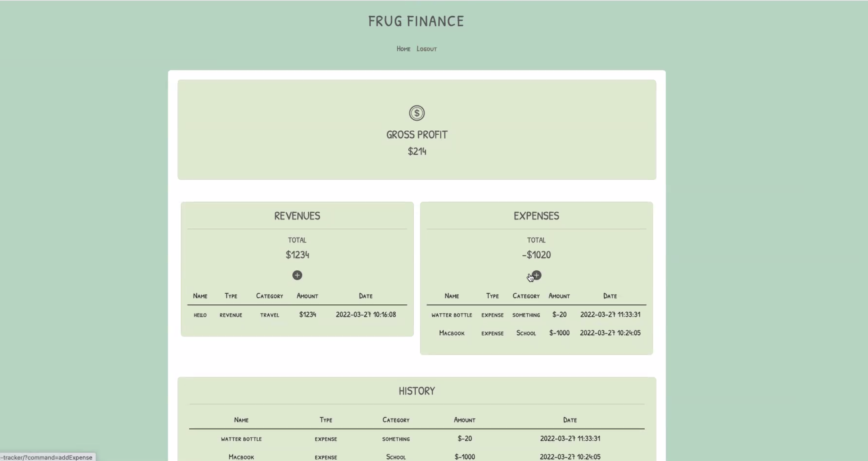Click the FRUG FINANCE site title
Screen dimensions: 868x461
[x=416, y=21]
